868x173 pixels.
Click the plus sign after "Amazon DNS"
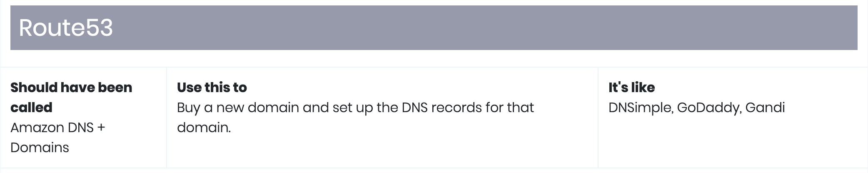[x=101, y=128]
